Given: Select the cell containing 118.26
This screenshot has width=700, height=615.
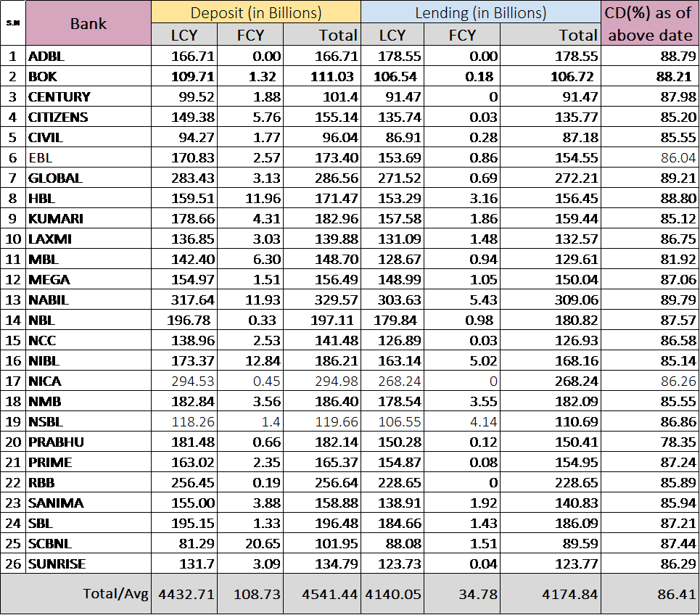Looking at the screenshot, I should [x=184, y=421].
